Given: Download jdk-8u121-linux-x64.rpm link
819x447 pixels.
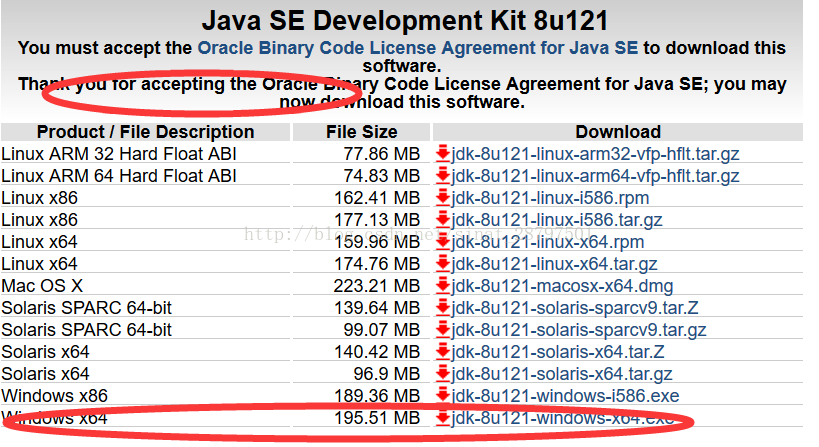Looking at the screenshot, I should click(547, 242).
